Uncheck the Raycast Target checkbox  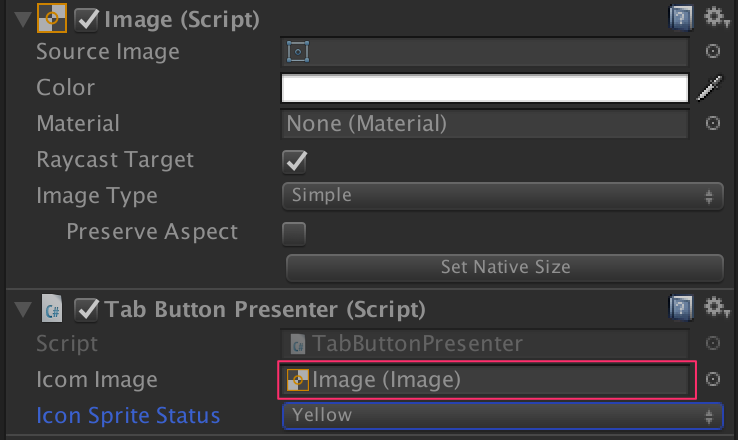point(294,161)
